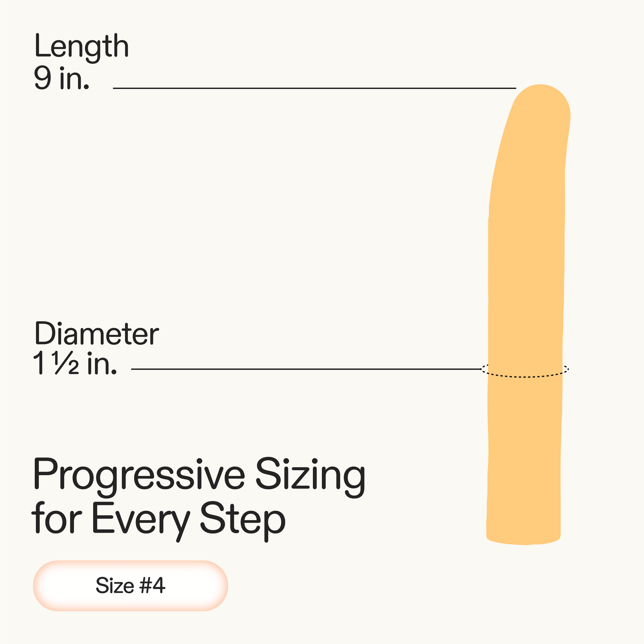The width and height of the screenshot is (644, 644).
Task: Click the '#4' text inside the pill
Action: (152, 586)
